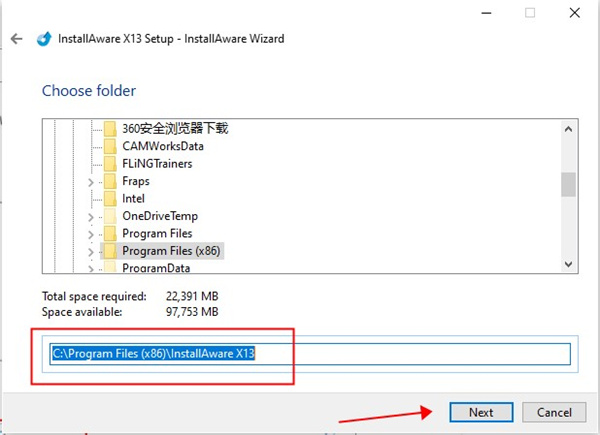Screen dimensions: 600x435
Task: Click the Cancel button
Action: (x=554, y=412)
